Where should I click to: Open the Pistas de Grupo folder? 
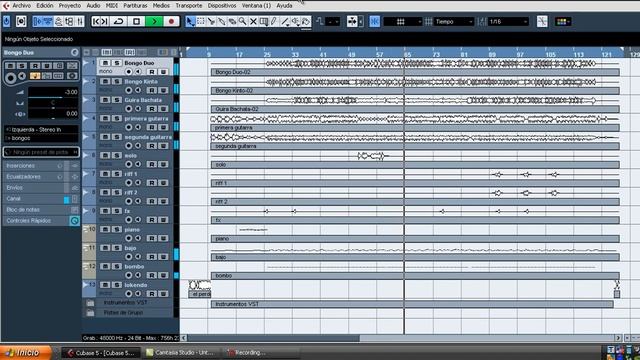90,313
